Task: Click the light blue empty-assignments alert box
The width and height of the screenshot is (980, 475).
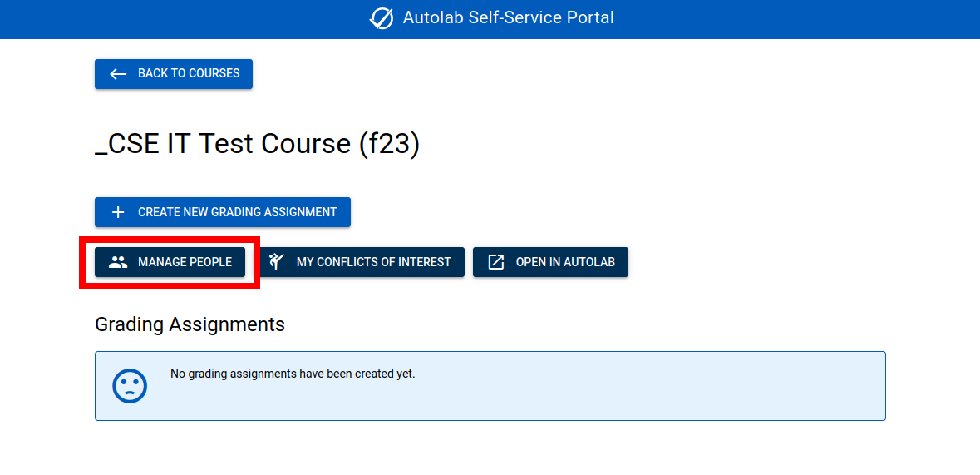Action: click(x=490, y=385)
